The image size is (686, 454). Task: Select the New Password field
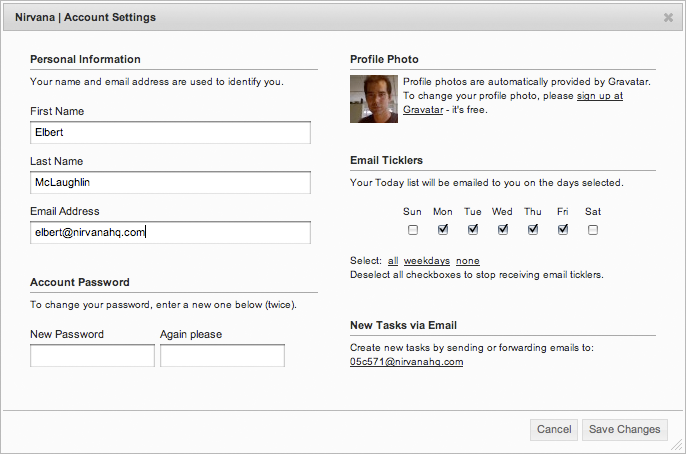tap(92, 355)
